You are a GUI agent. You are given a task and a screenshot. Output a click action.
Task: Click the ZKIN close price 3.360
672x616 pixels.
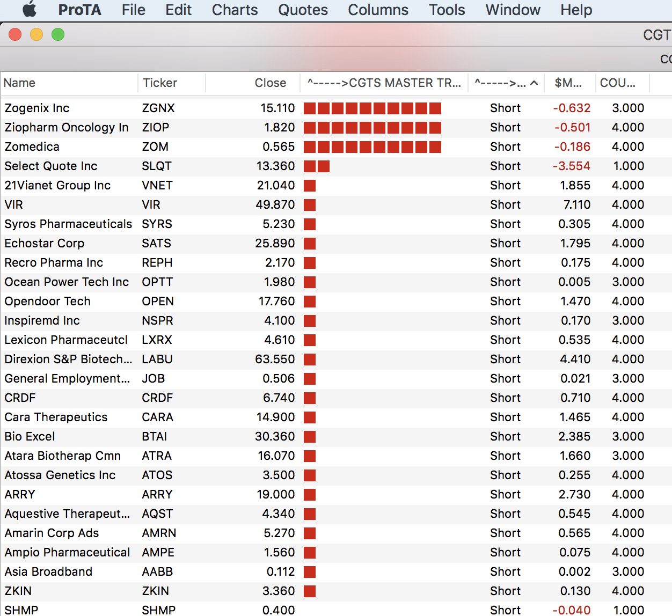tap(279, 591)
